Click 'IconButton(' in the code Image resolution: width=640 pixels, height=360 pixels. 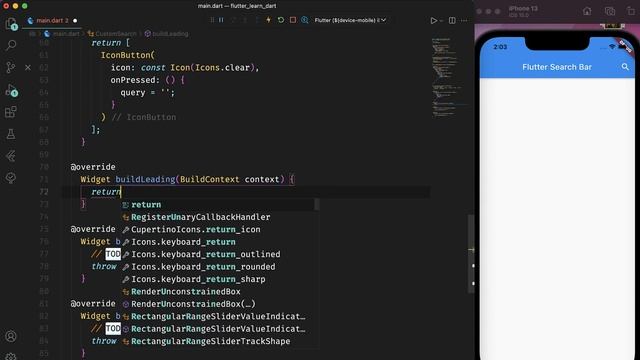coord(128,55)
